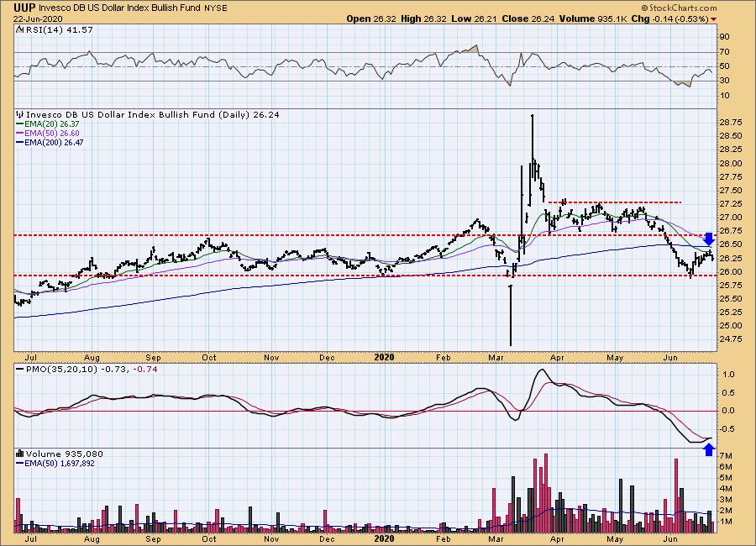Click the black PMO legend line
Image resolution: width=756 pixels, height=546 pixels.
[x=20, y=370]
